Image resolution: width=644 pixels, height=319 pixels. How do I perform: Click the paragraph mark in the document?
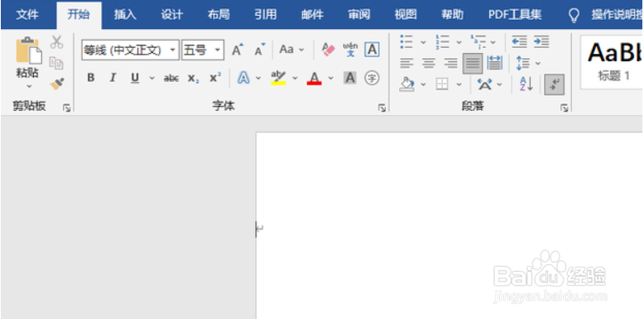261,228
